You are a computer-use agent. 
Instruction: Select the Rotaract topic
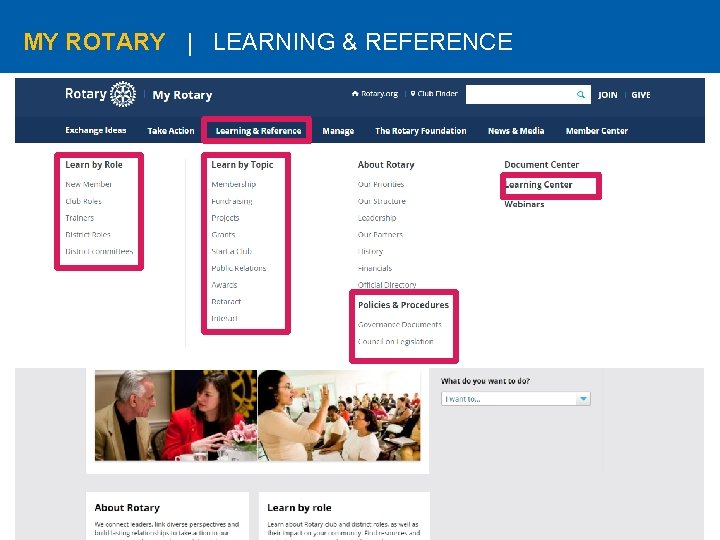pyautogui.click(x=226, y=302)
